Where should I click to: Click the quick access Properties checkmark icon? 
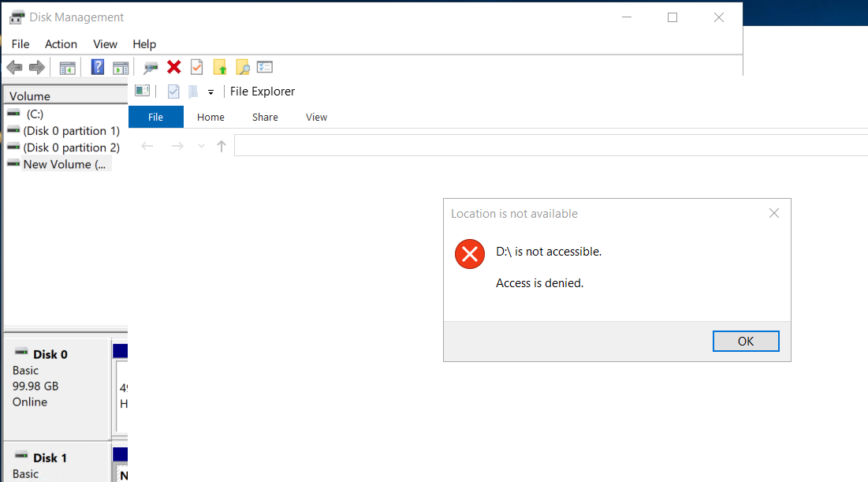173,92
